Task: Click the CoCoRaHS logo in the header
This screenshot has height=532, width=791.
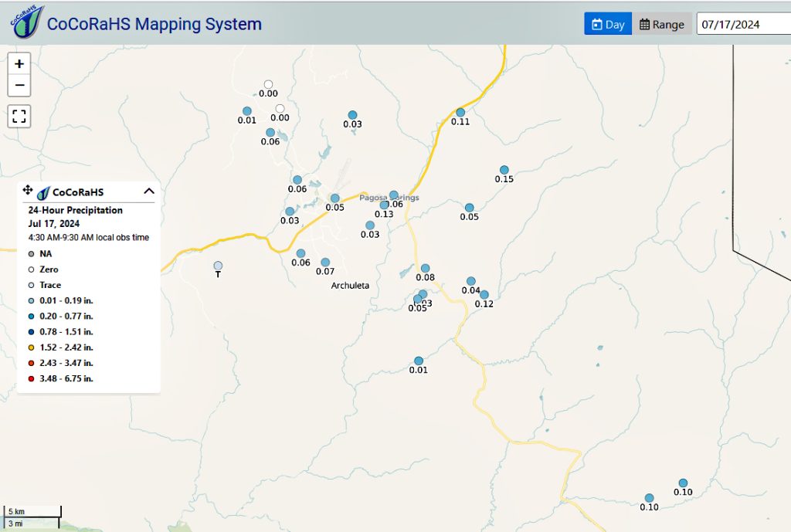Action: (26, 22)
